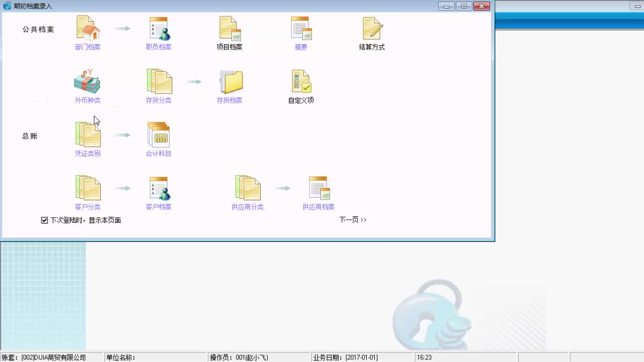
Task: Click the 16:23 time in status bar
Action: click(424, 357)
